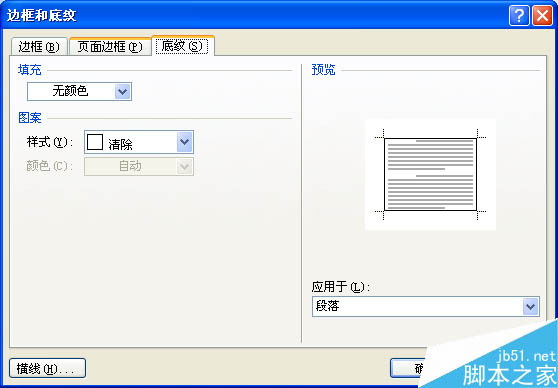This screenshot has width=558, height=388.
Task: Click the partially hidden 确定 button
Action: (x=408, y=368)
